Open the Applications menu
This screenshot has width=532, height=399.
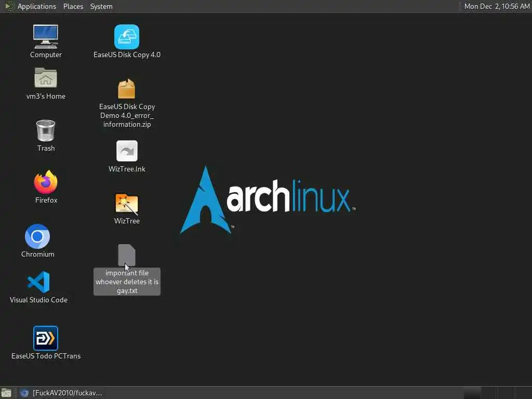(x=37, y=6)
